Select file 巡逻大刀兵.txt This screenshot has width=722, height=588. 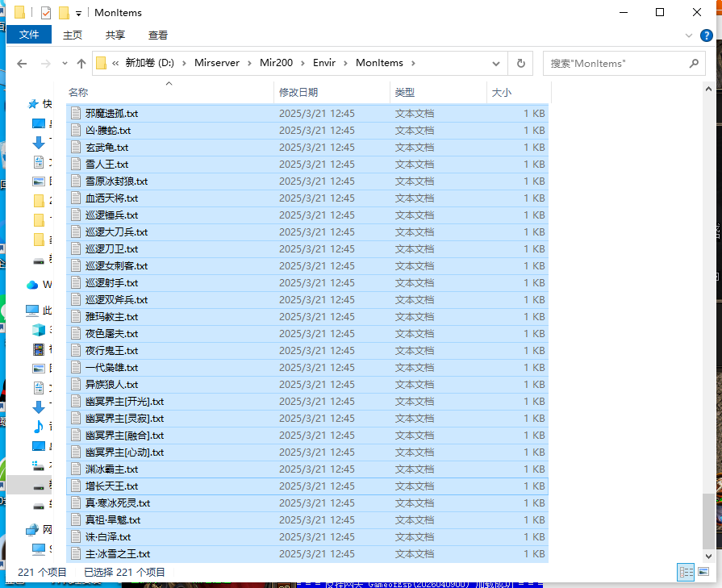307,232
